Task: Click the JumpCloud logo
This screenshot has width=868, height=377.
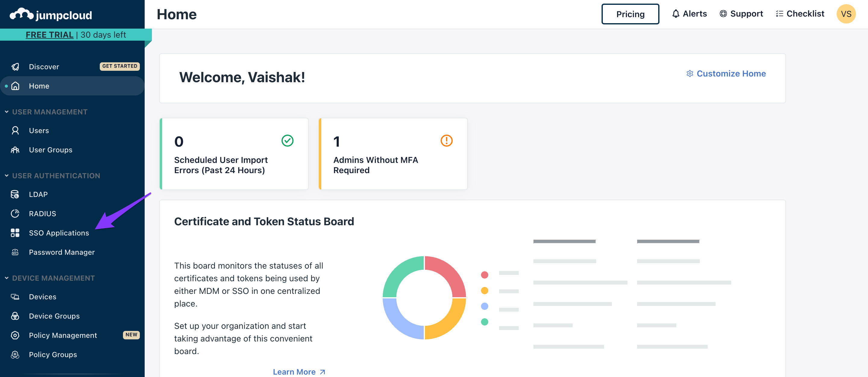Action: [51, 14]
